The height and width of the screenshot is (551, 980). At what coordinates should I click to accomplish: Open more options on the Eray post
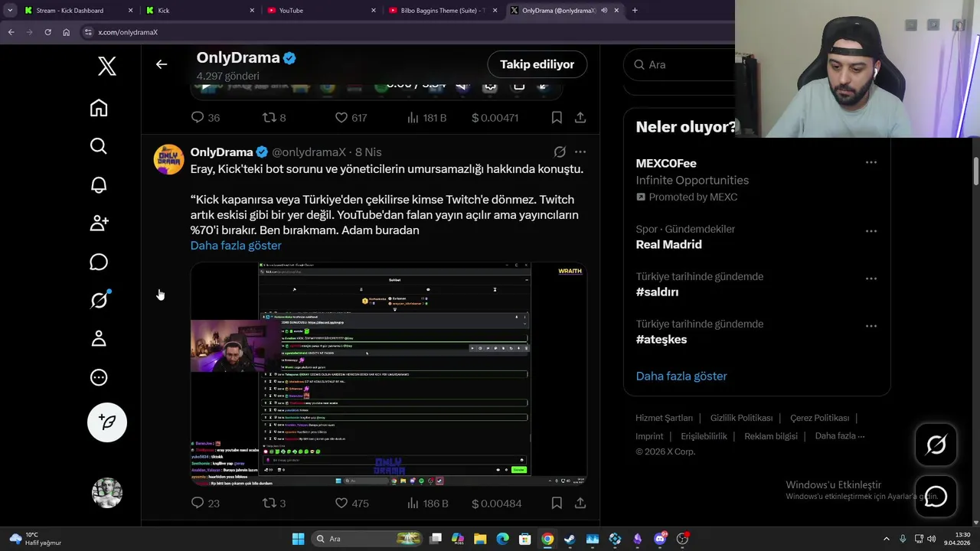tap(580, 152)
